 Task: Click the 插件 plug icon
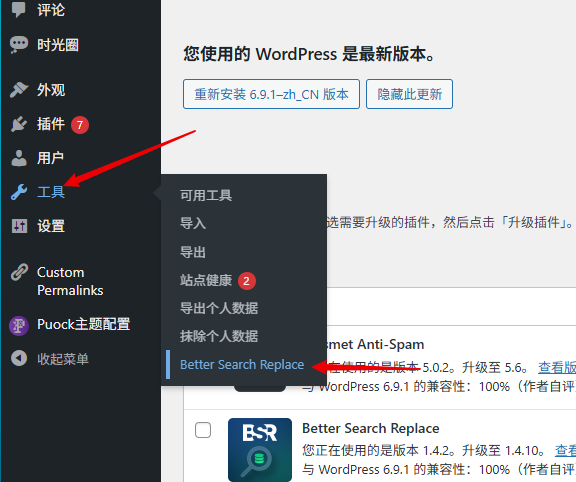point(19,124)
